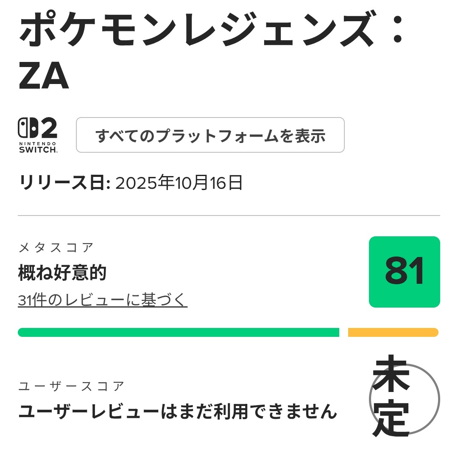Viewport: 458px width, 476px height.
Task: Click the ユーザーレビューはまだ利用できません message
Action: [x=178, y=412]
